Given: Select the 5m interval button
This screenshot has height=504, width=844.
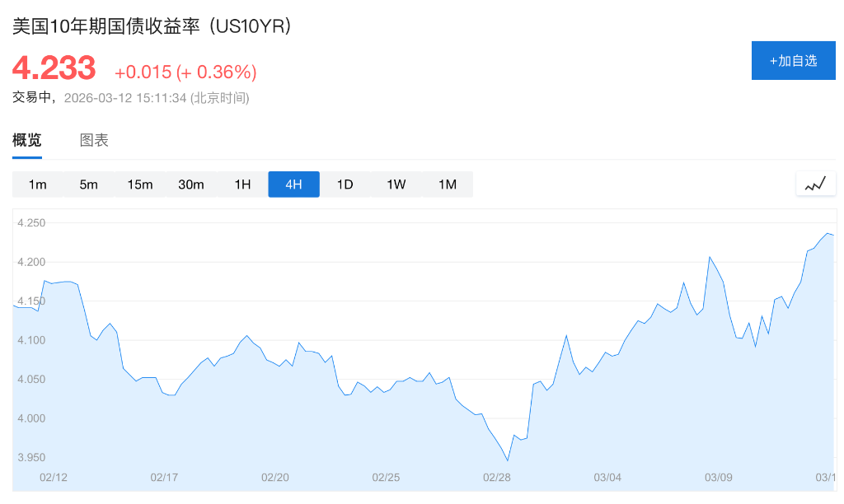Looking at the screenshot, I should click(x=88, y=184).
